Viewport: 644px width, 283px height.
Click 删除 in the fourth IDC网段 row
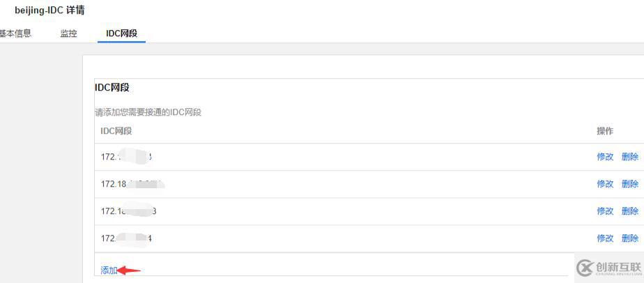tap(629, 238)
